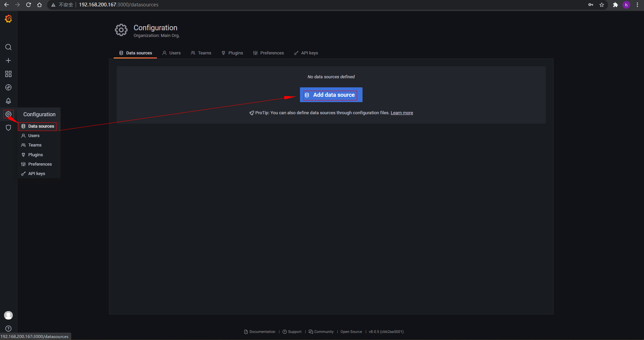Click the bookmark star icon
644x340 pixels.
602,5
